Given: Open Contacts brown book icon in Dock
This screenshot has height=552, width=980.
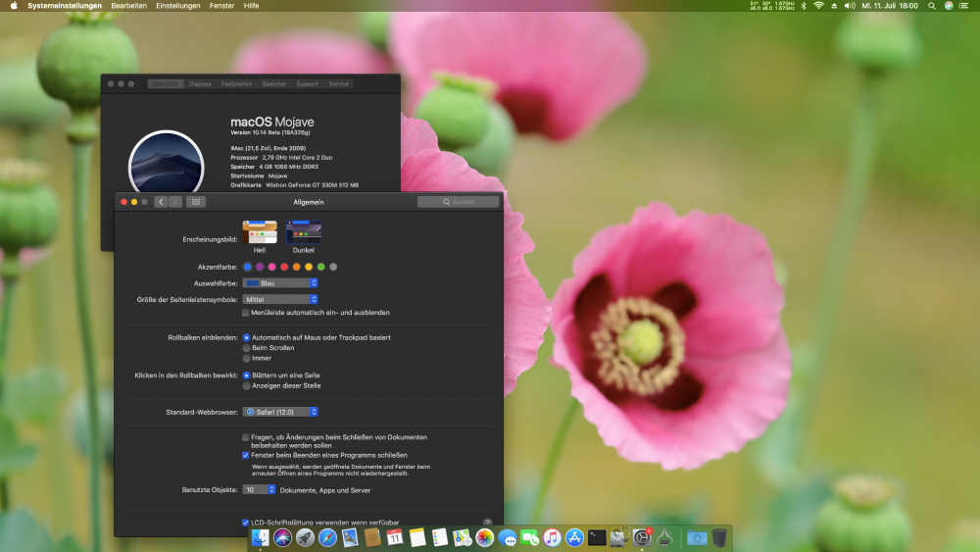Looking at the screenshot, I should [x=372, y=537].
